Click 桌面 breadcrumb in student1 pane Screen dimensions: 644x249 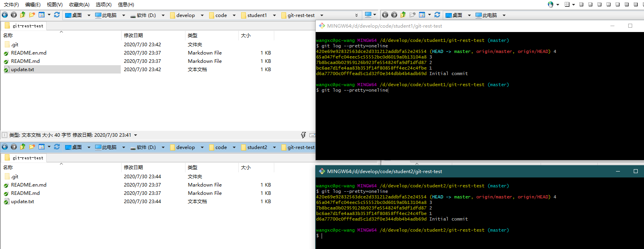click(x=73, y=15)
